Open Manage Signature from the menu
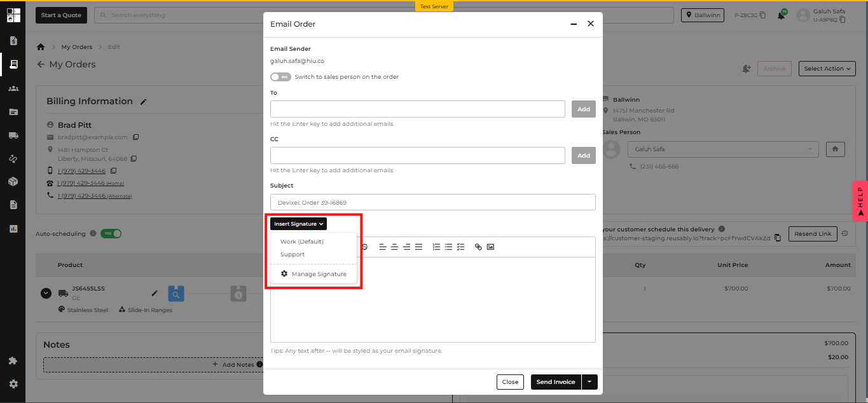The image size is (868, 403). point(319,274)
